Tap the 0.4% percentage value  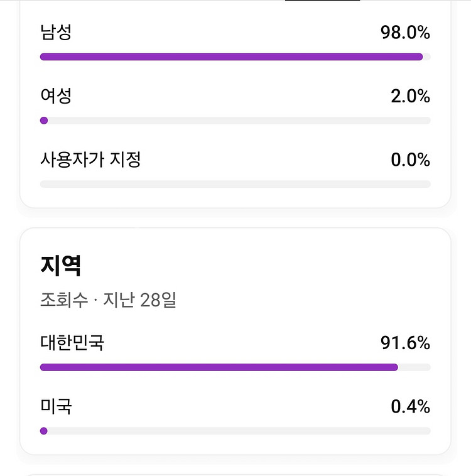[x=410, y=407]
